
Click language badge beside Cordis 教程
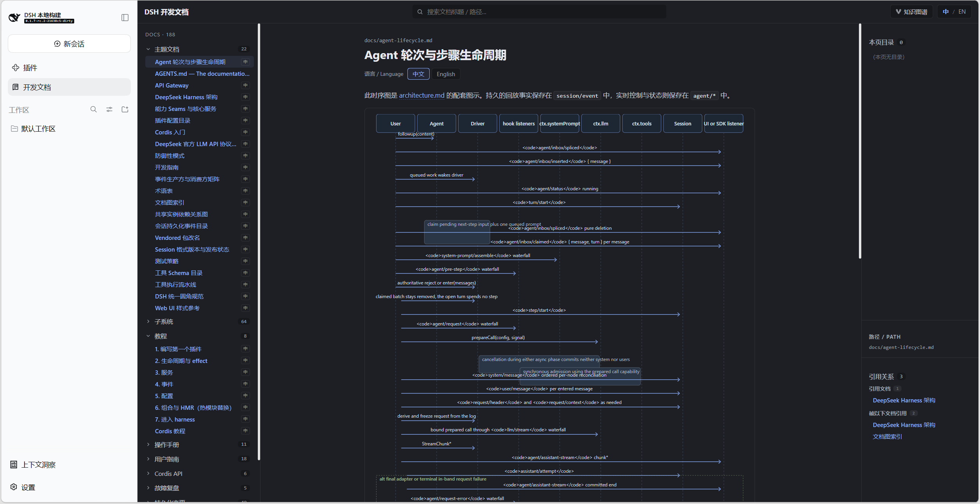pyautogui.click(x=245, y=431)
